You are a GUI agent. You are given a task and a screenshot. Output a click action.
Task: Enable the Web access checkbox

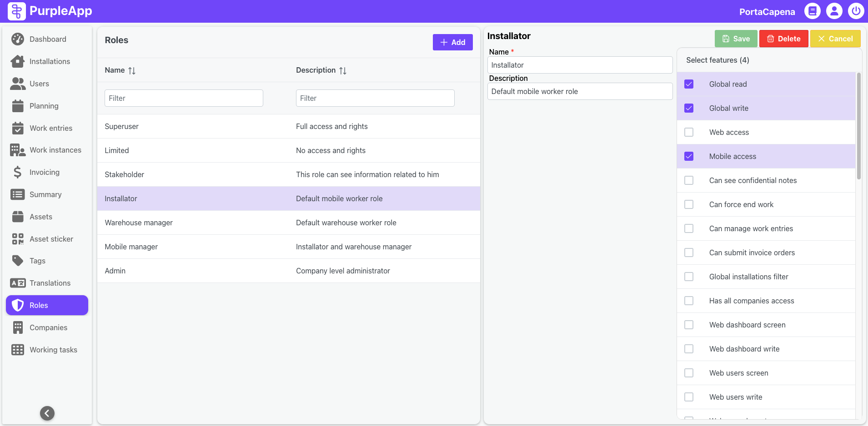point(689,132)
